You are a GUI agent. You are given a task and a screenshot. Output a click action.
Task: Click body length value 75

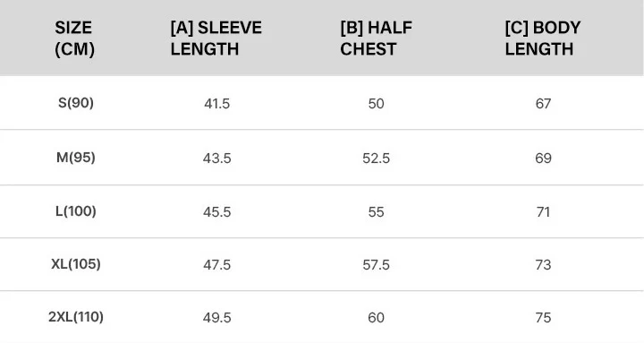coord(543,318)
